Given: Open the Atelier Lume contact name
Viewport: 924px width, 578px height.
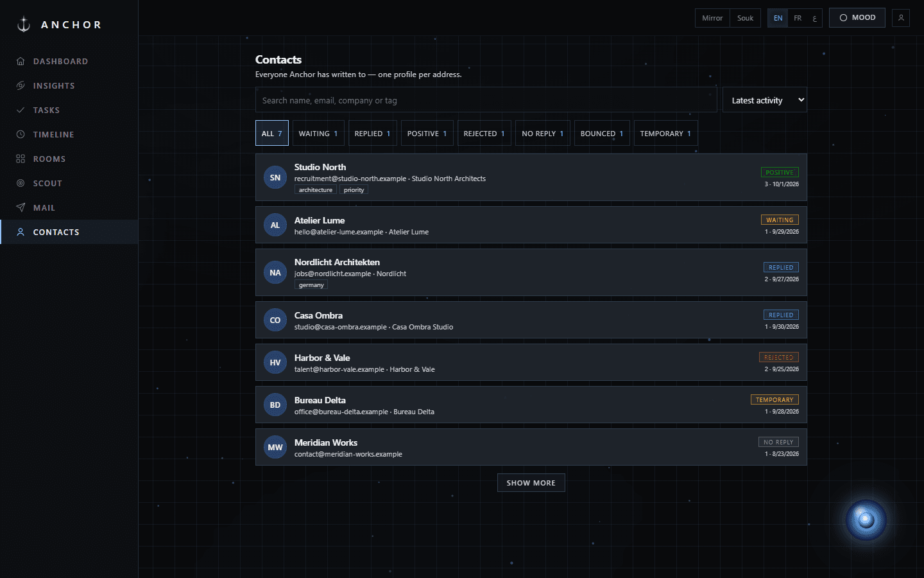Looking at the screenshot, I should pyautogui.click(x=320, y=220).
